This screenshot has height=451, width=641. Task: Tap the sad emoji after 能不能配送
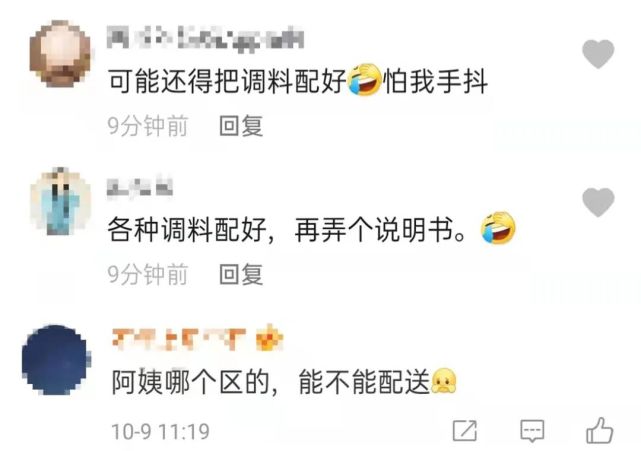pyautogui.click(x=444, y=381)
